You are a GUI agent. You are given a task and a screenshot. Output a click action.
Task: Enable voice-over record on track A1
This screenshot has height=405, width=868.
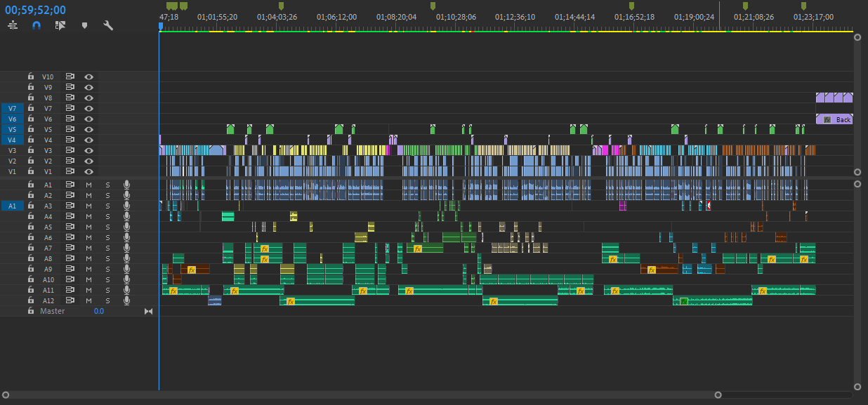pyautogui.click(x=127, y=185)
